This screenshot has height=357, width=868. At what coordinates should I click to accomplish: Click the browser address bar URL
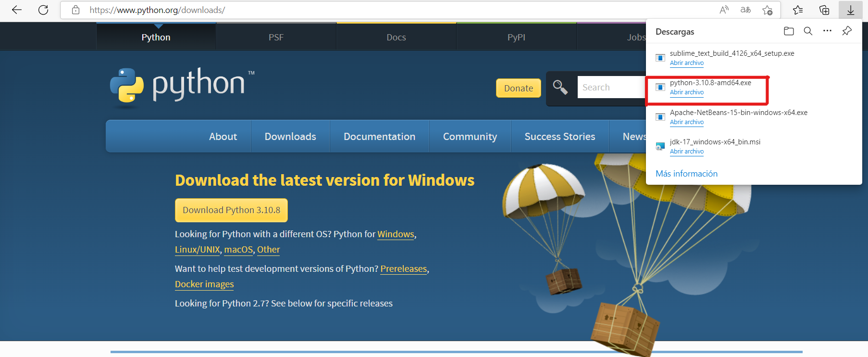(157, 10)
